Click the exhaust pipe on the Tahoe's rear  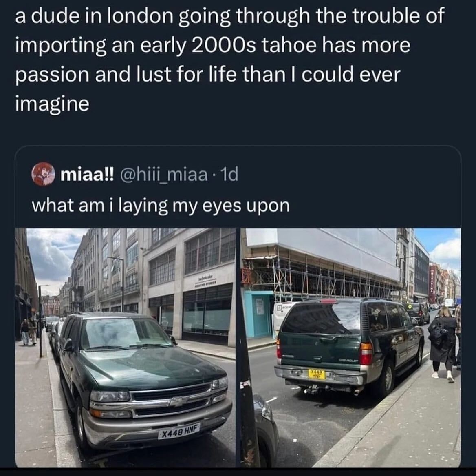[x=357, y=392]
